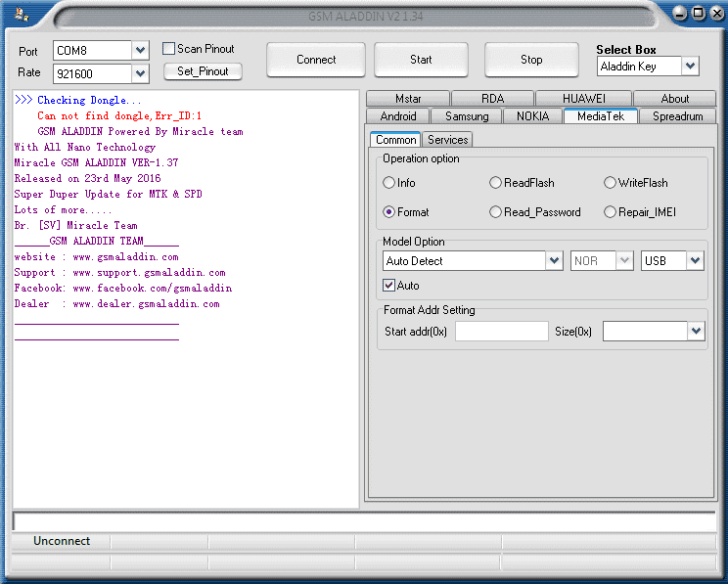Click the 'Can not find dongle' error line

click(x=119, y=115)
